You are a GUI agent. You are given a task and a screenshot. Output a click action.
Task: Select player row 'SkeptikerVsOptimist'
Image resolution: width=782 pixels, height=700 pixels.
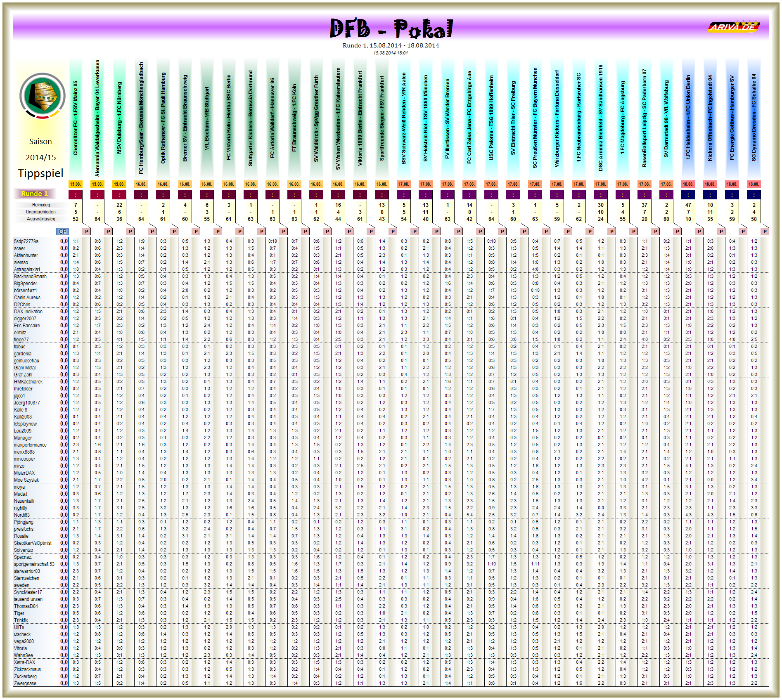click(391, 543)
